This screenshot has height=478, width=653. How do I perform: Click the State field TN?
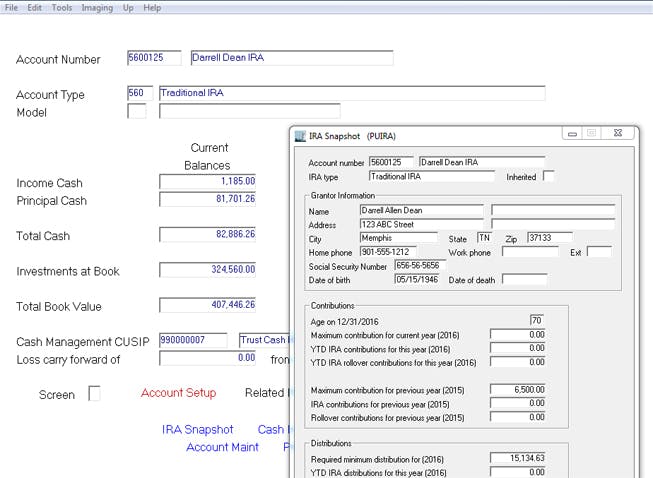pos(485,238)
